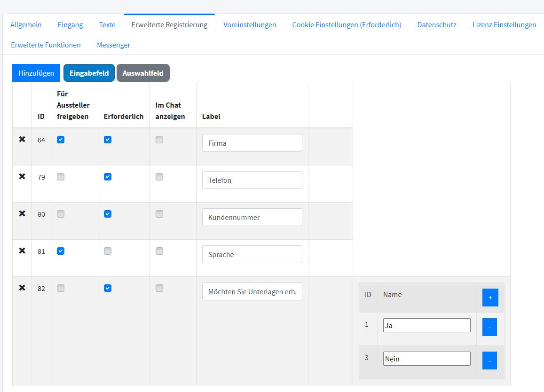Go to the Messenger tab

coord(113,45)
